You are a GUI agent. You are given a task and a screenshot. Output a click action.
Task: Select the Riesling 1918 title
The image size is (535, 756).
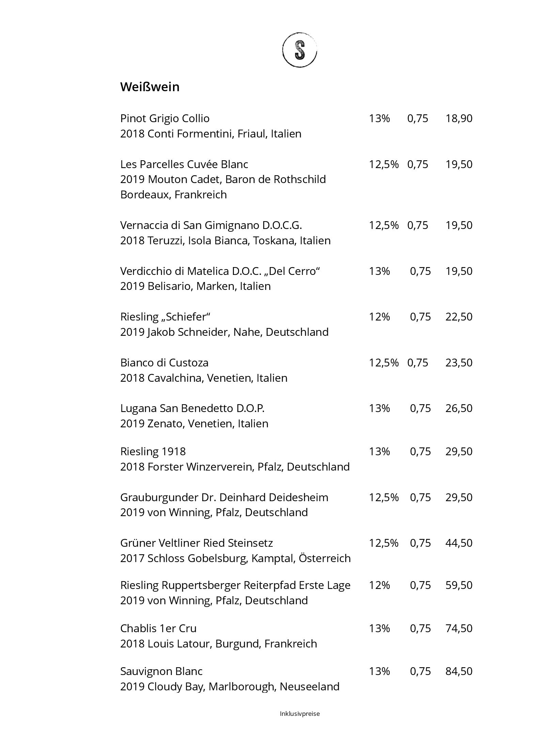[x=153, y=451]
